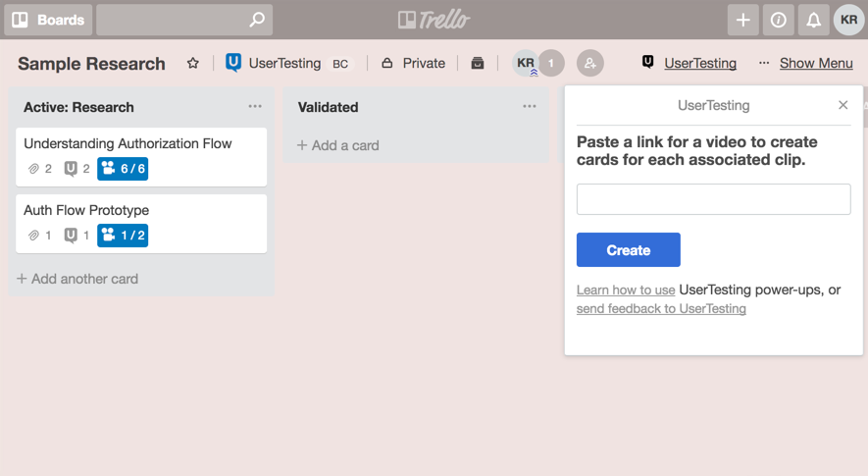This screenshot has width=868, height=476.
Task: Open the Understanding Authorization Flow card
Action: coord(141,157)
